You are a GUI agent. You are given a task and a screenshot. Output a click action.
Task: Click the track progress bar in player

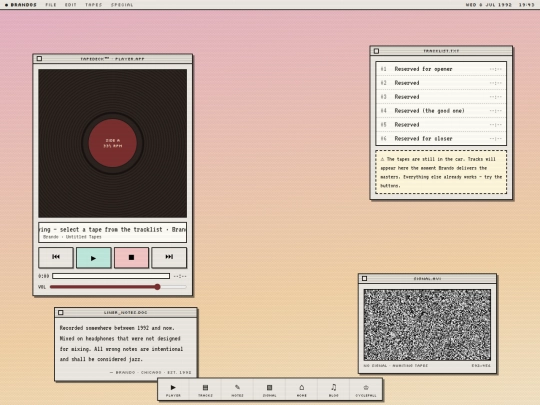coord(111,276)
